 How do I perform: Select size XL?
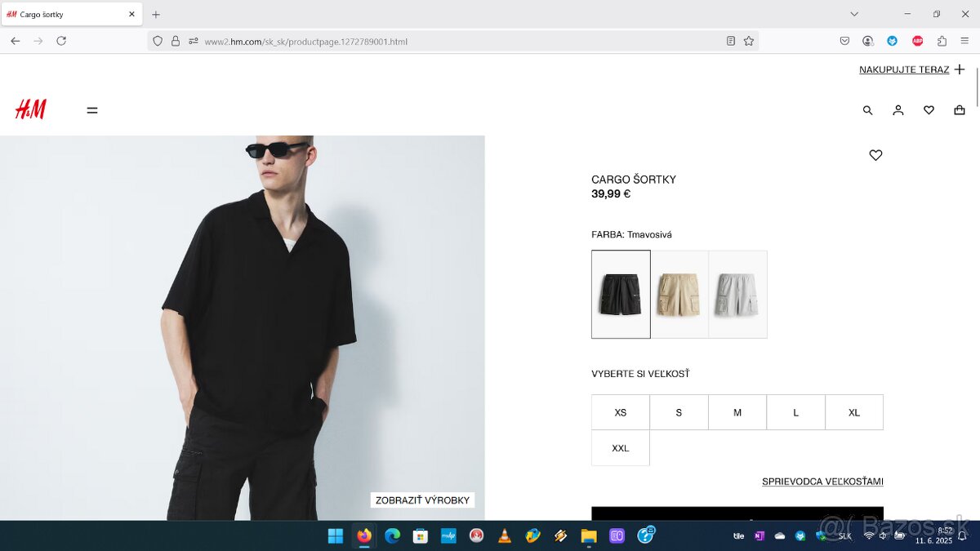(x=854, y=412)
